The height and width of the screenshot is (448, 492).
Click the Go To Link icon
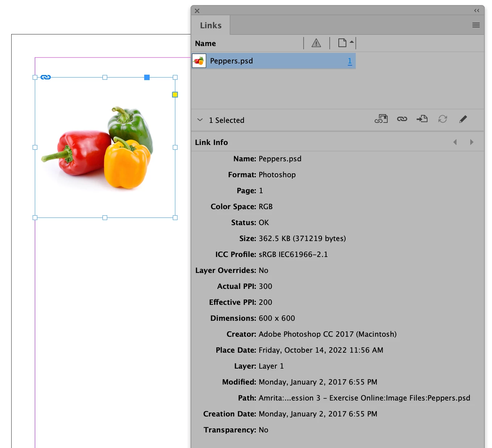click(422, 119)
